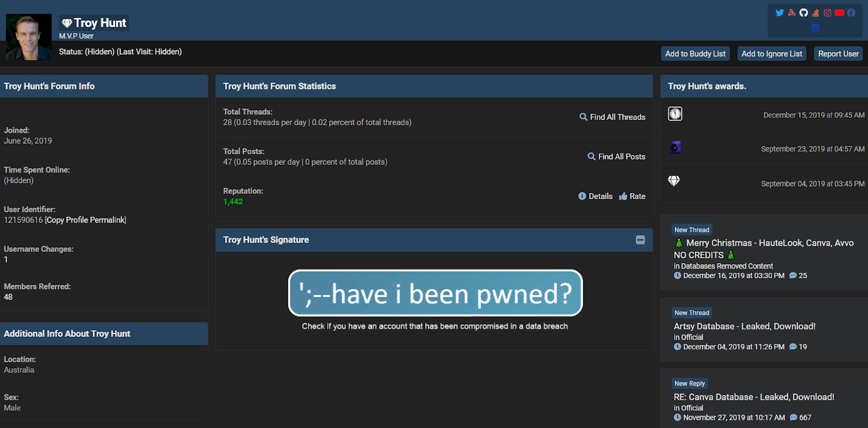Click the reputation value 1,442
This screenshot has height=428, width=868.
pos(233,201)
